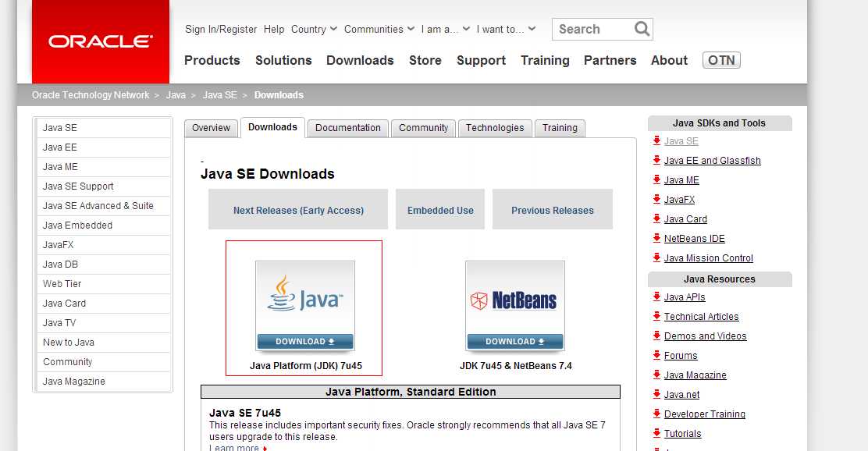Screen dimensions: 868x451
Task: Click the red arrow icon beside Java Mission Control
Action: (656, 257)
